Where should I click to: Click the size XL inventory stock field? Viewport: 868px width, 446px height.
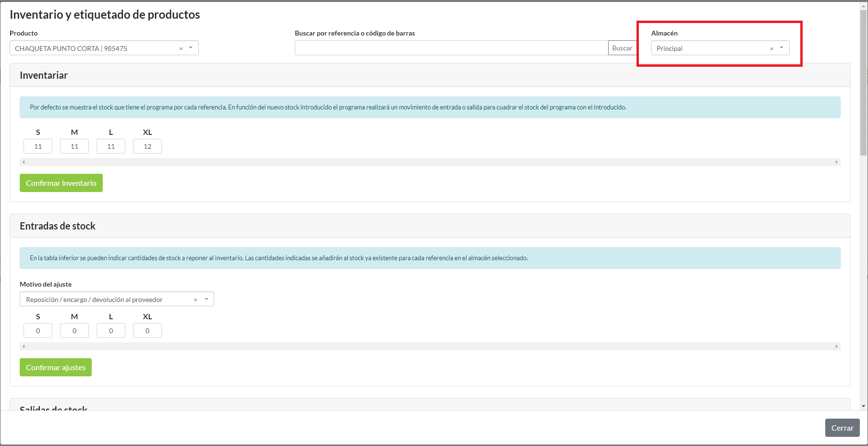tap(147, 146)
